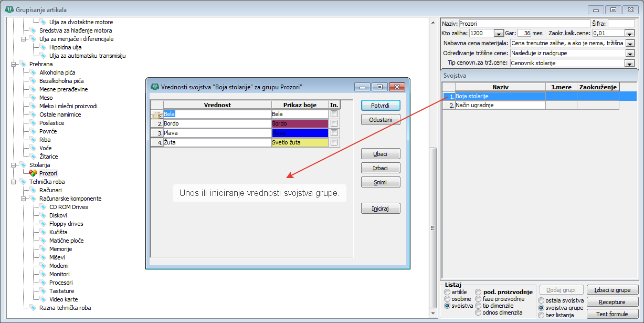
Task: Click the Prozori colored heart icon
Action: 33,173
